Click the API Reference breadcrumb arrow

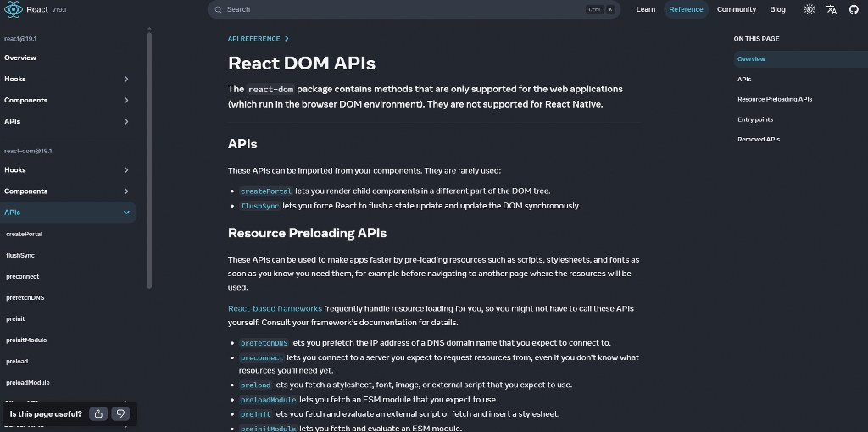[287, 38]
